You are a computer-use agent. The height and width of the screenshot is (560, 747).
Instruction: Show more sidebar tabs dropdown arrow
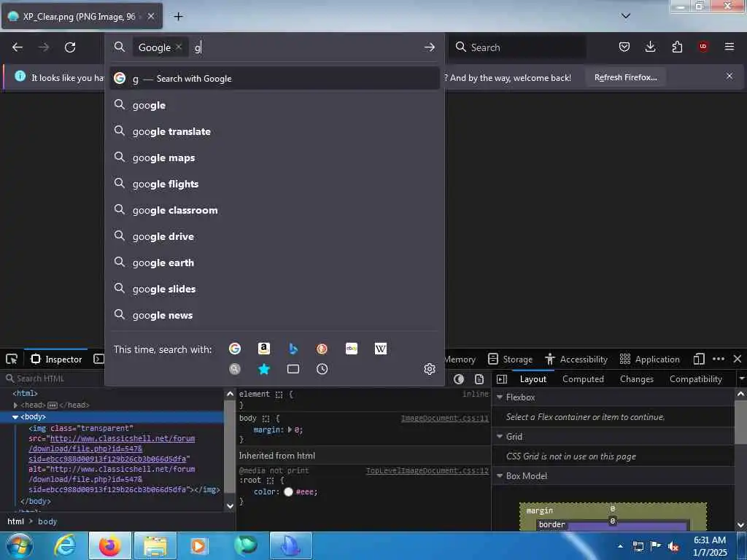click(741, 379)
